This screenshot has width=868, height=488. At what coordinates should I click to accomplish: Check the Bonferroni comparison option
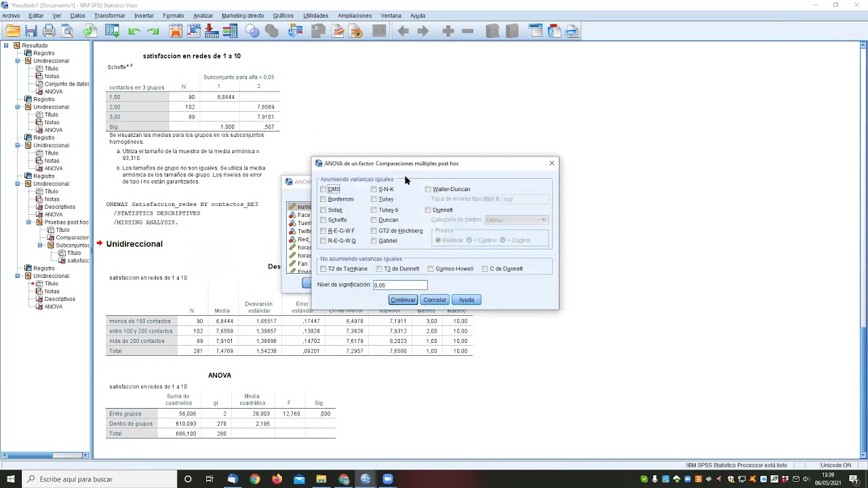(x=323, y=199)
